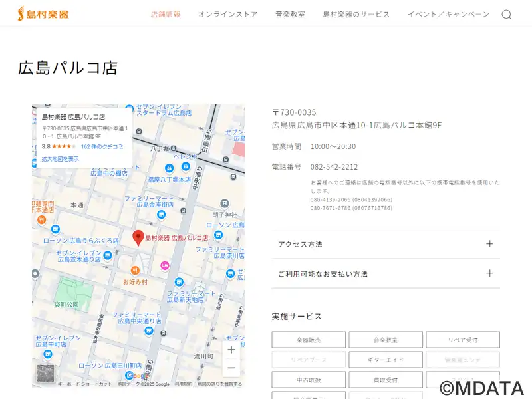Click the pink shopping marker near お好み村

point(164,265)
